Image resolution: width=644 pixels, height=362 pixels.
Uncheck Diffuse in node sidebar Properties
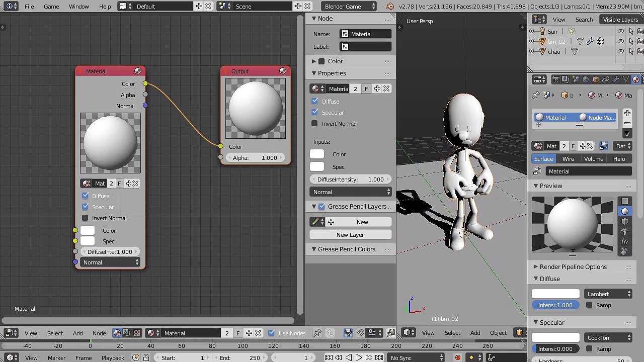[315, 101]
